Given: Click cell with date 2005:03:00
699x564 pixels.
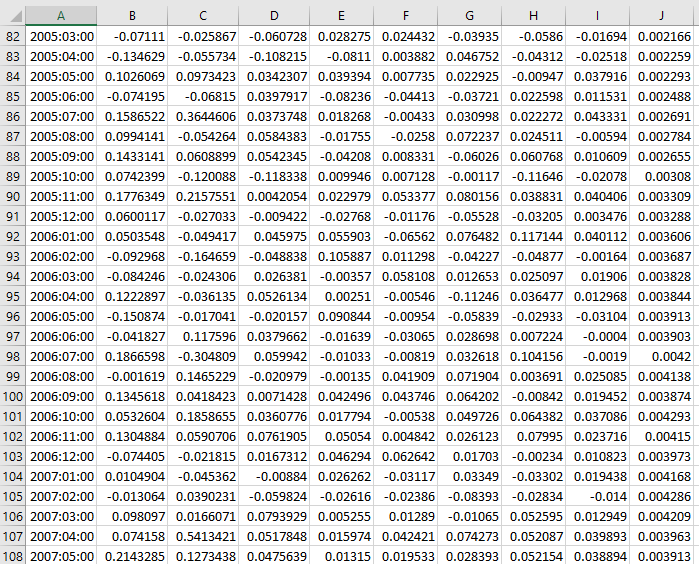Looking at the screenshot, I should click(x=61, y=37).
